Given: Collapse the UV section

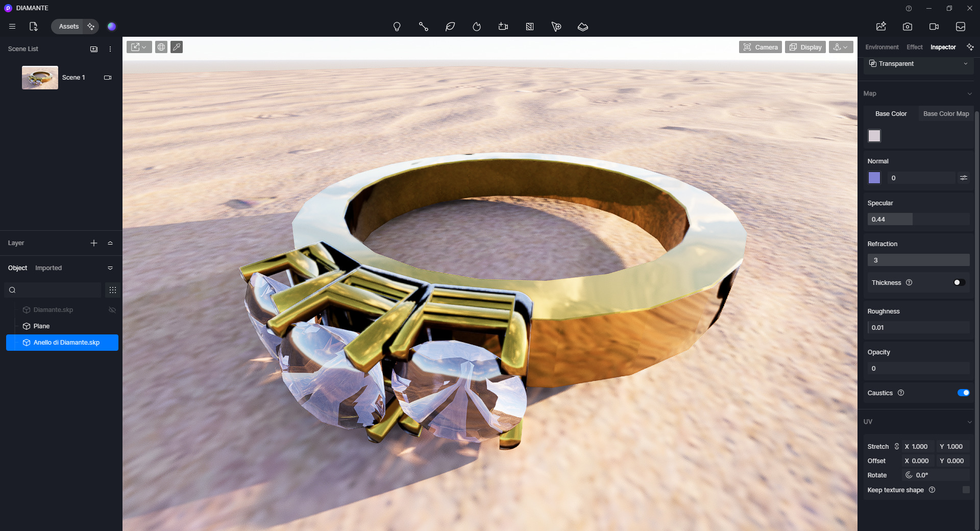Looking at the screenshot, I should tap(970, 422).
